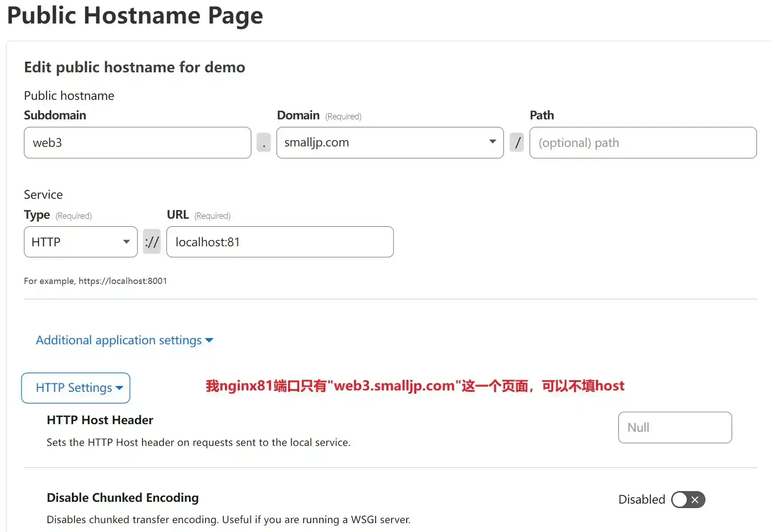Open the service Type dropdown set to HTTP

pos(80,242)
